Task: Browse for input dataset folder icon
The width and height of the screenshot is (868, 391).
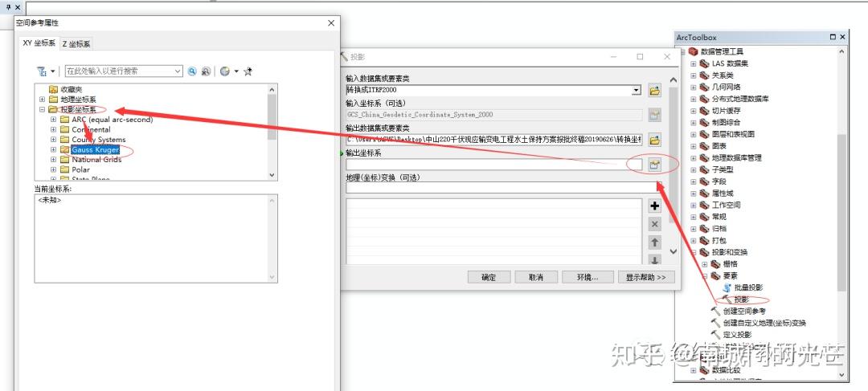Action: coord(655,91)
